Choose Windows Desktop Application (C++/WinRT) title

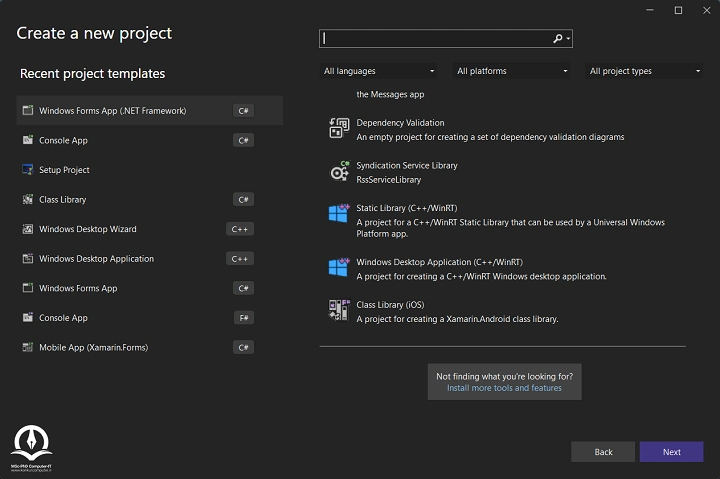(439, 262)
